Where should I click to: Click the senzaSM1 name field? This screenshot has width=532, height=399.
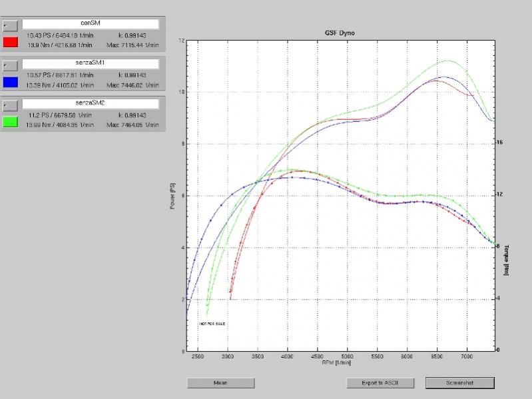[x=91, y=63]
